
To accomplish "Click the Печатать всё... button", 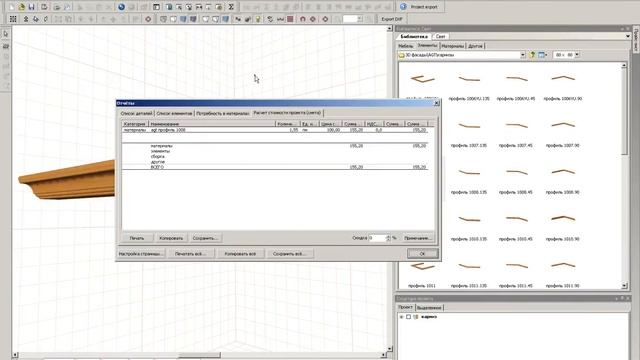I will (x=191, y=253).
